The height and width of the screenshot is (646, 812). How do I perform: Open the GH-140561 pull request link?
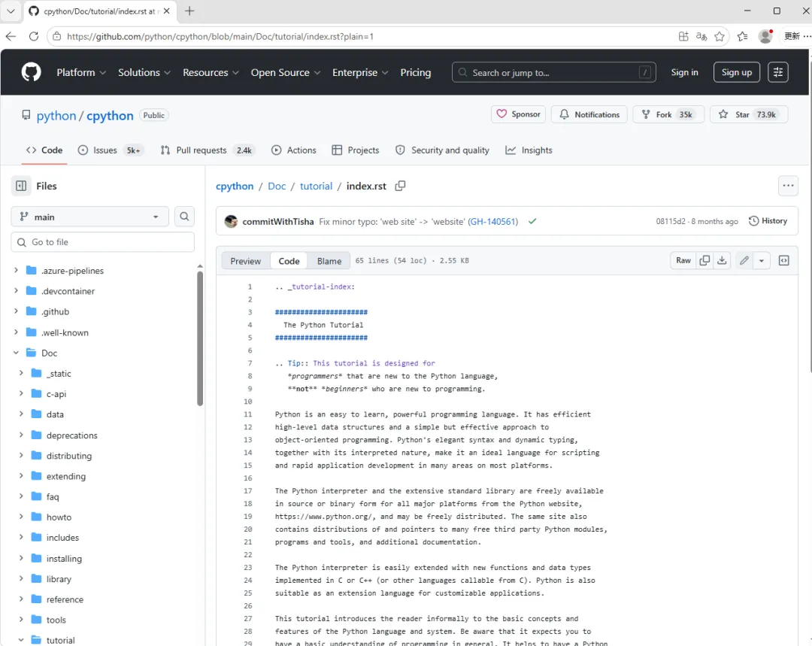pos(492,221)
